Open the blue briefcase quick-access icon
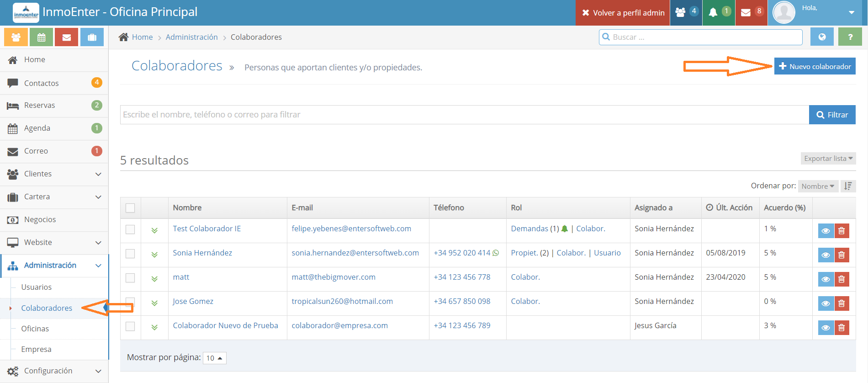 (x=92, y=37)
